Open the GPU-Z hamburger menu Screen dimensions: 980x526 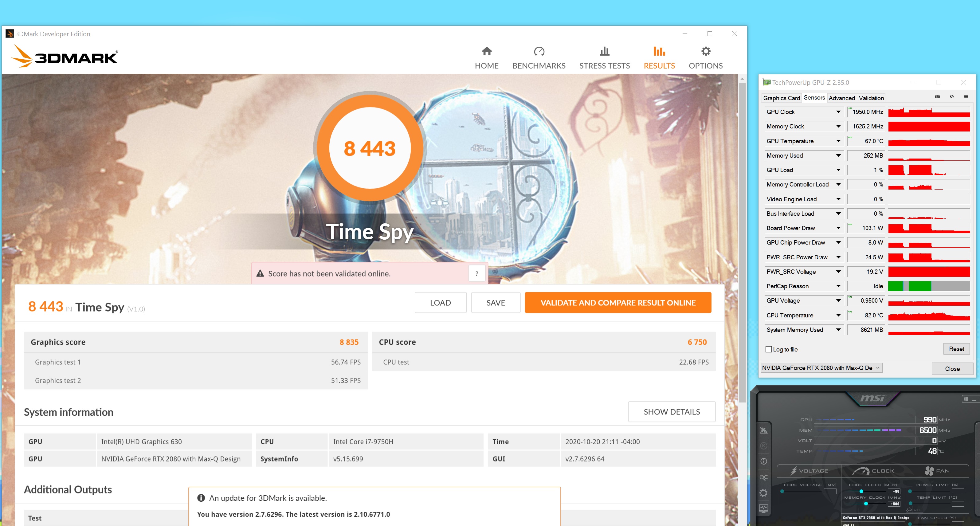click(x=966, y=97)
